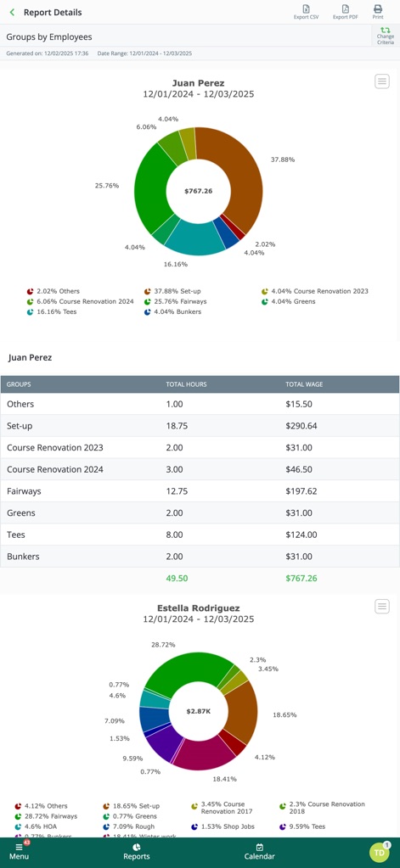Viewport: 400px width, 868px height.
Task: Export the report as PDF
Action: (x=345, y=12)
